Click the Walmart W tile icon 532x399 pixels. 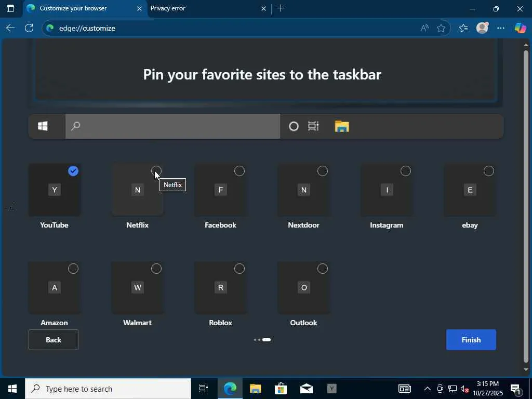pos(137,287)
